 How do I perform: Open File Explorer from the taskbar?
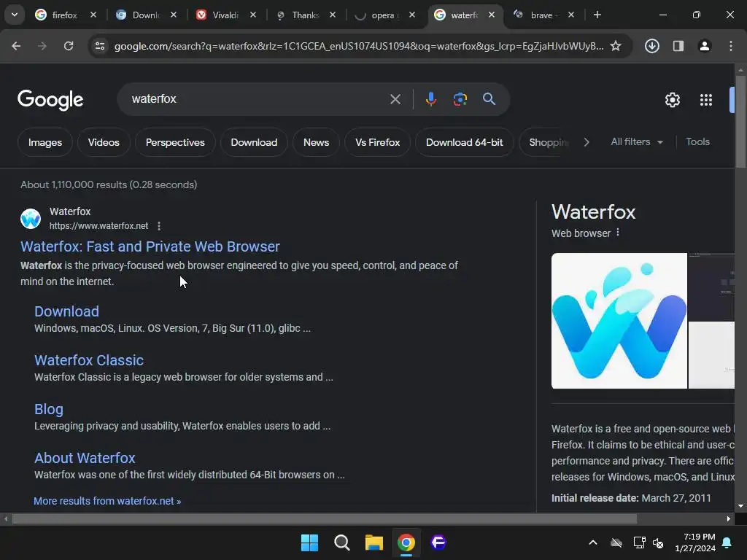point(374,542)
